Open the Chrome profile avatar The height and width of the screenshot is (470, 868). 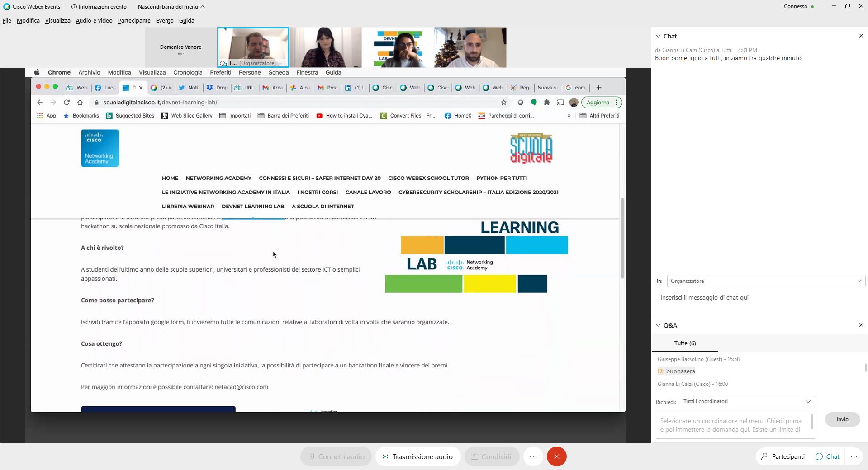574,103
